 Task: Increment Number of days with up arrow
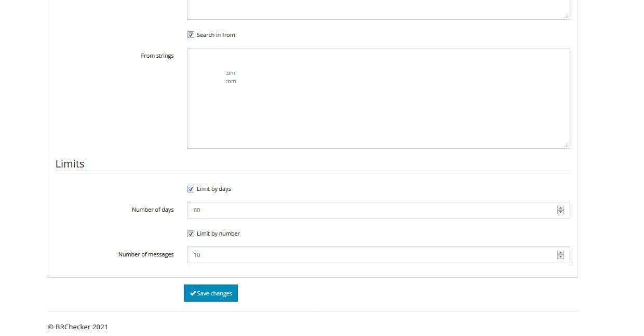click(x=560, y=208)
